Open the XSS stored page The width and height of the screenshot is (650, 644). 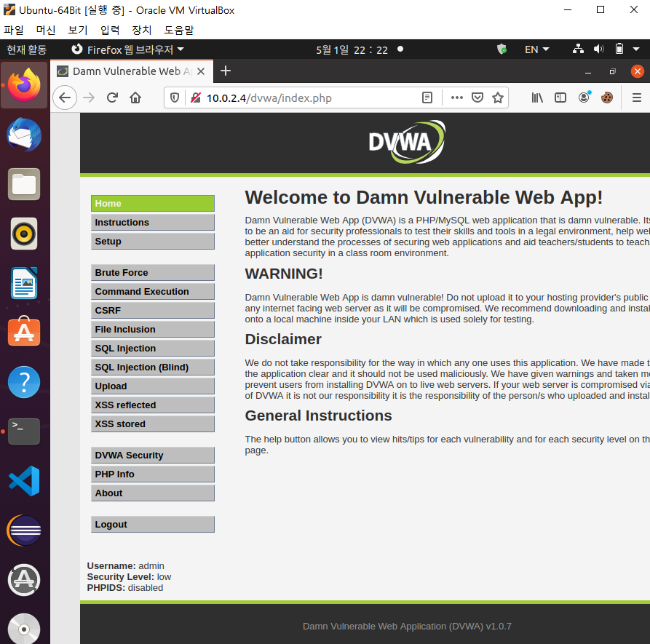pyautogui.click(x=153, y=424)
